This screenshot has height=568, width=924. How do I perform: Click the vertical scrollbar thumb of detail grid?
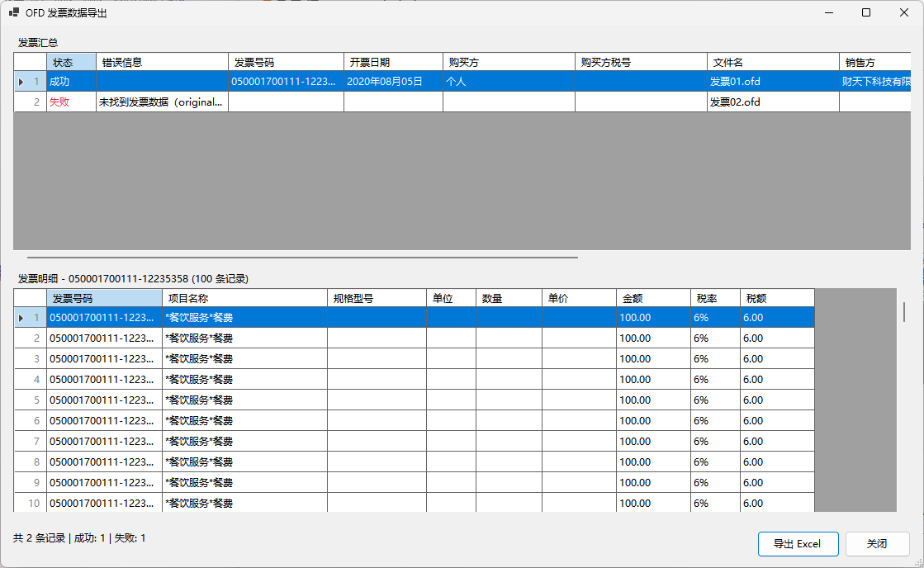(x=904, y=312)
